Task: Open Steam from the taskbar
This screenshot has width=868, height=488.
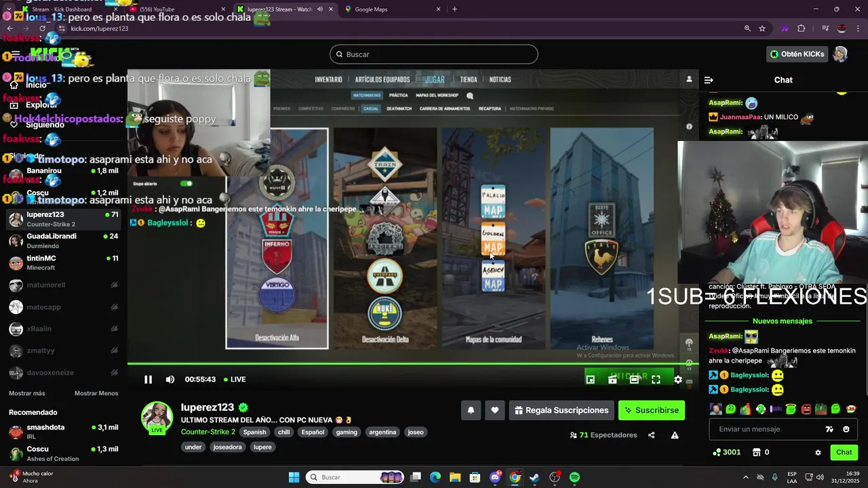Action: [534, 477]
